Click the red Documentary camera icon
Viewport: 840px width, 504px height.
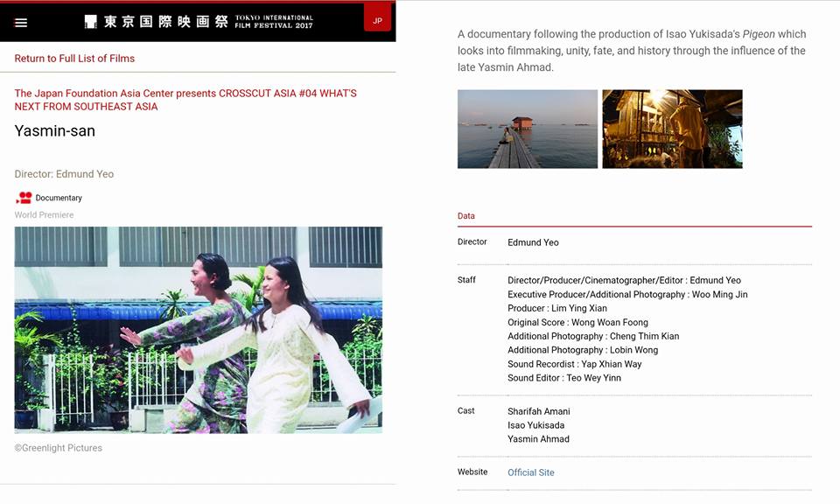coord(24,198)
